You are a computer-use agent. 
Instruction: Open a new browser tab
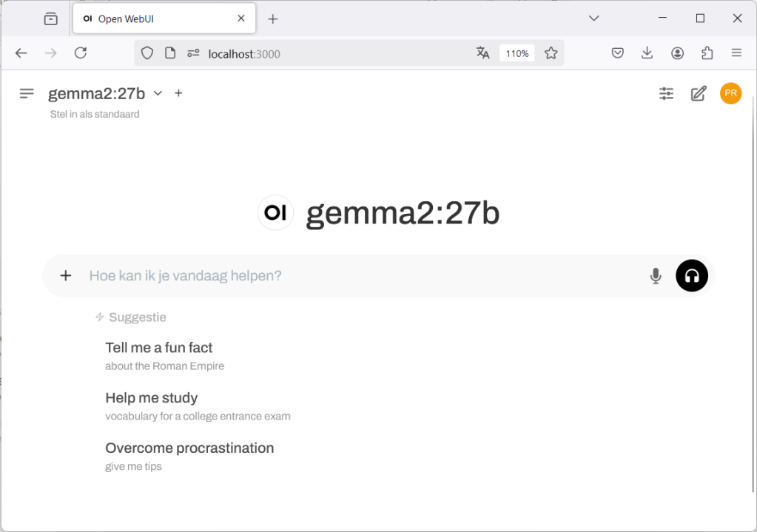272,19
